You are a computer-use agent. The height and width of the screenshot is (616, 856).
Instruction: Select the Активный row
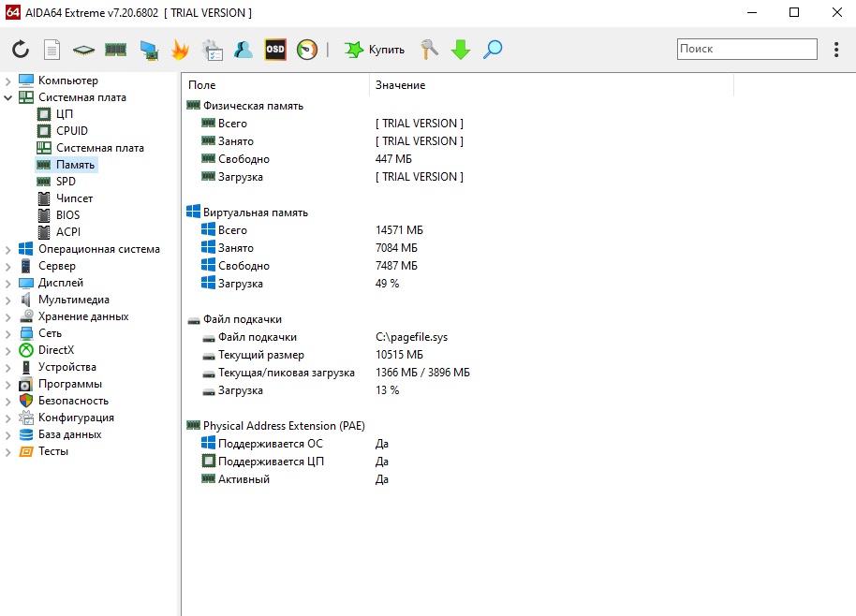[244, 479]
